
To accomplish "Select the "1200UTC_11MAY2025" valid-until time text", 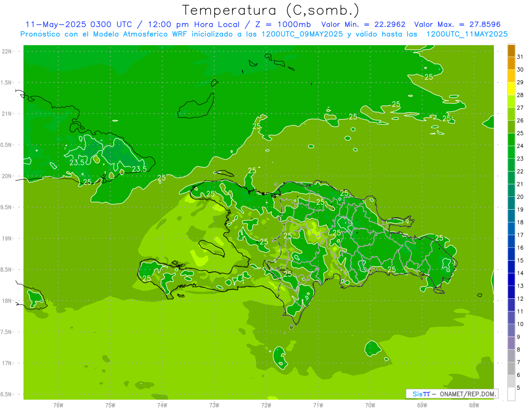I will 467,34.
